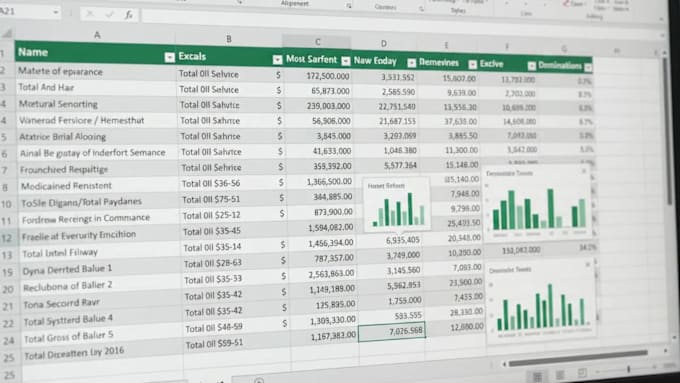Select value 11,300.00 in column E
Screen dimensions: 680x383
(461, 150)
